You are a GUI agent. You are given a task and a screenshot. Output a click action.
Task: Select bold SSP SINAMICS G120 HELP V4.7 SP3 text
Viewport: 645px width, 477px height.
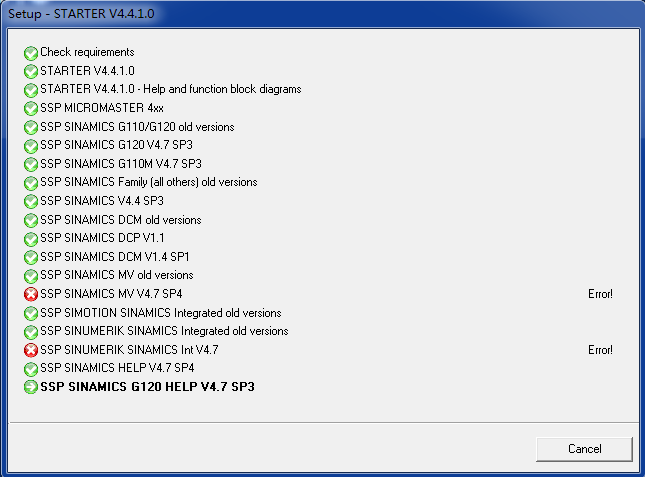(147, 387)
